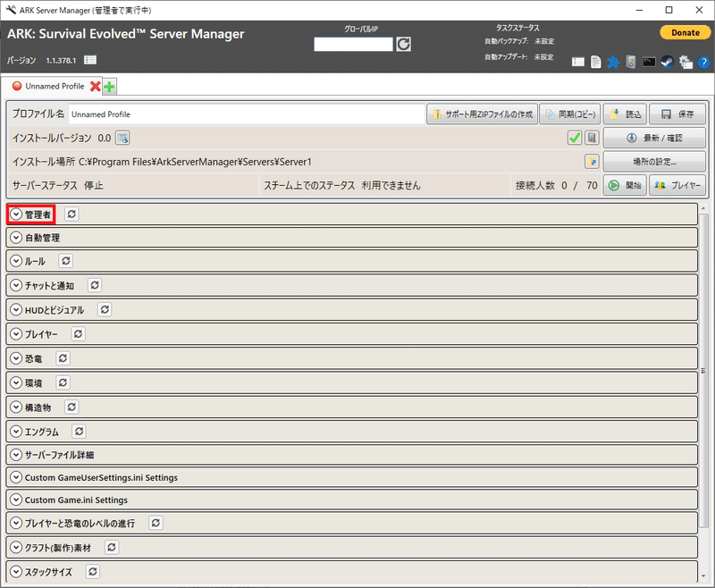This screenshot has height=588, width=715.
Task: Expand the プレイヤー section
Action: 16,333
